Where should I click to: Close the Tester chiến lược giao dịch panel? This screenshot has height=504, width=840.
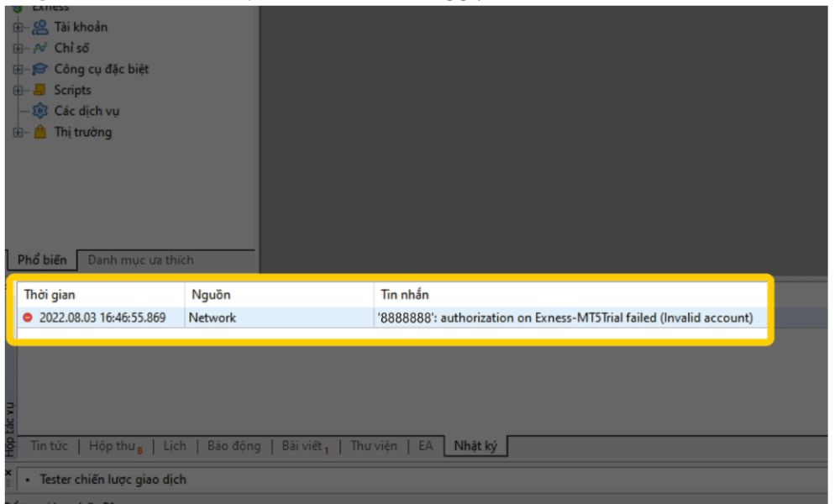9,474
